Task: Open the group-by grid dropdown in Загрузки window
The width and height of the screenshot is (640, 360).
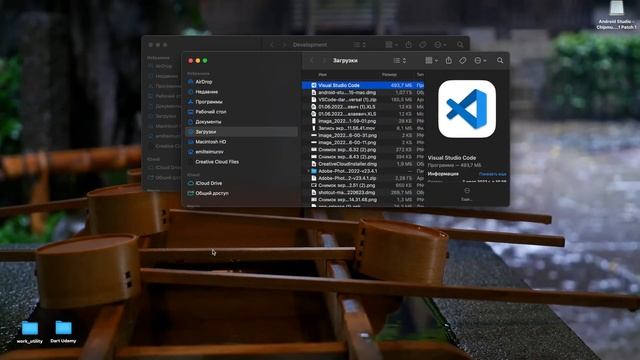Action: [x=431, y=60]
